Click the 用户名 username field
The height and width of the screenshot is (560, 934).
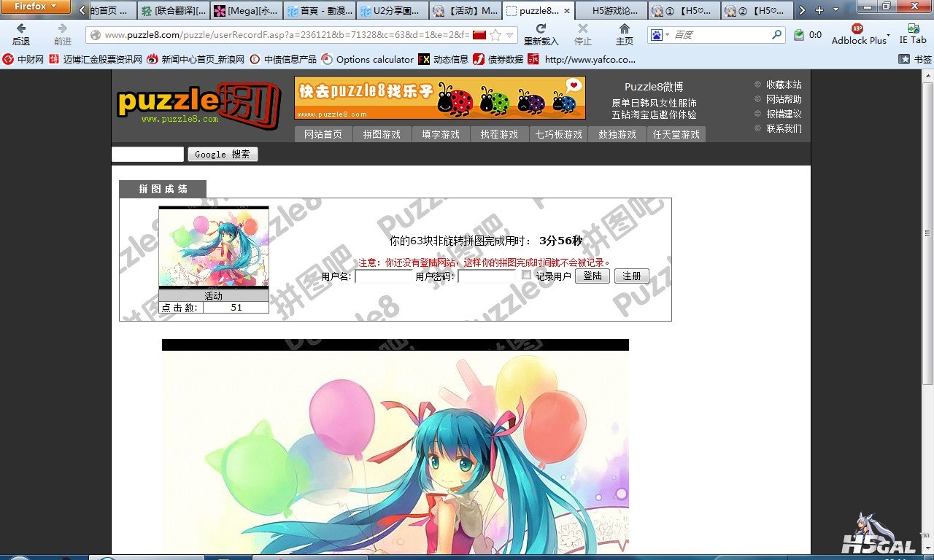point(384,276)
